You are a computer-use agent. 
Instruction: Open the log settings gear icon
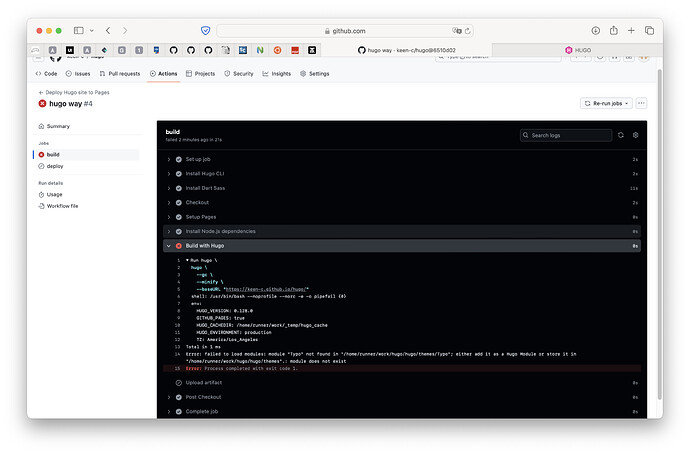(x=635, y=135)
